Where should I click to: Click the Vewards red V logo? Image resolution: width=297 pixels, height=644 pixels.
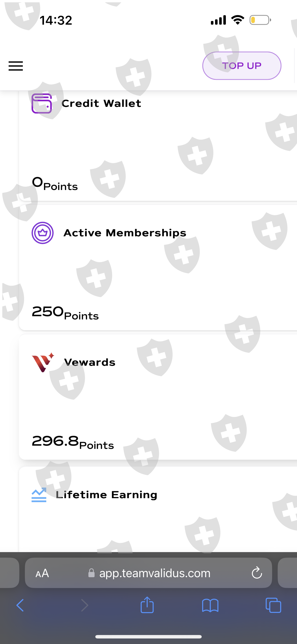[x=43, y=362]
